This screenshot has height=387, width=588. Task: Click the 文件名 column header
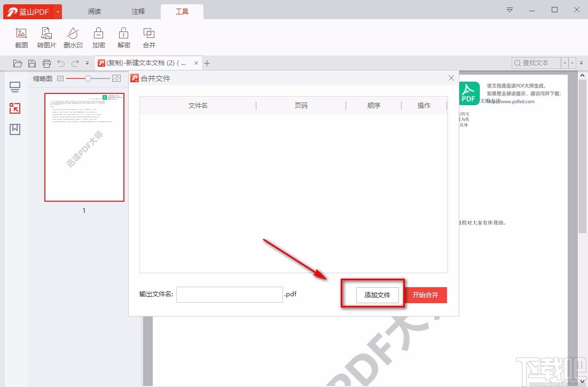click(198, 105)
